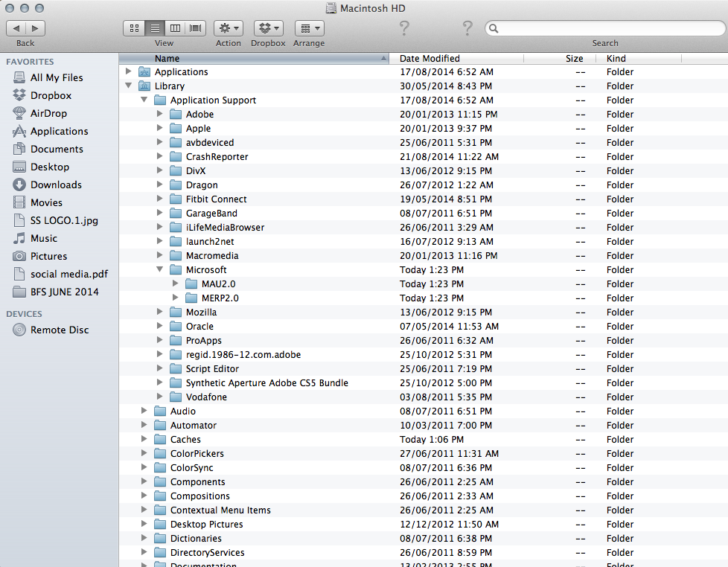Switch to column view

coord(176,28)
